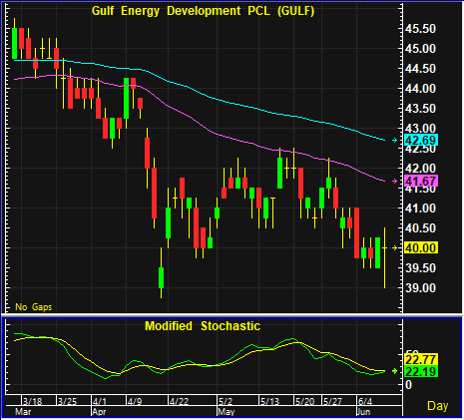This screenshot has width=464, height=420.
Task: Click the Apr month label
Action: point(99,412)
